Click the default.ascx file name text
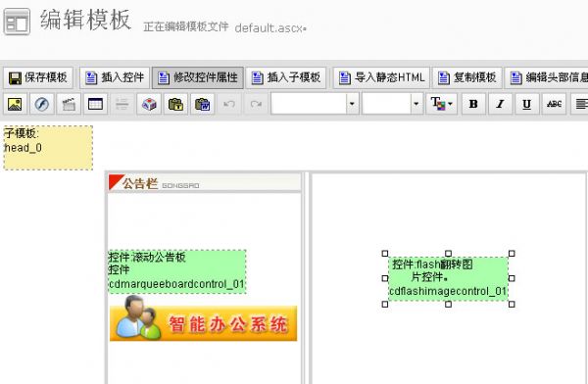The height and width of the screenshot is (384, 588). 269,28
